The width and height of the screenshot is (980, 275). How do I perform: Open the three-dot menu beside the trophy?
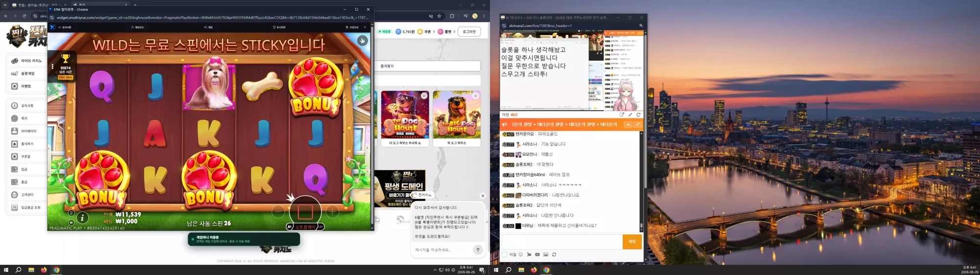pos(52,66)
